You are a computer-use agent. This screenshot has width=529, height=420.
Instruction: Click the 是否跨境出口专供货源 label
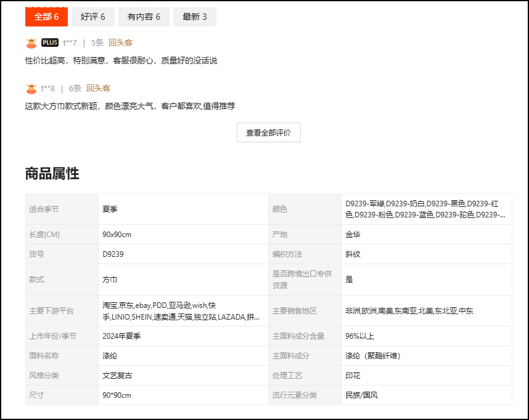click(x=302, y=280)
